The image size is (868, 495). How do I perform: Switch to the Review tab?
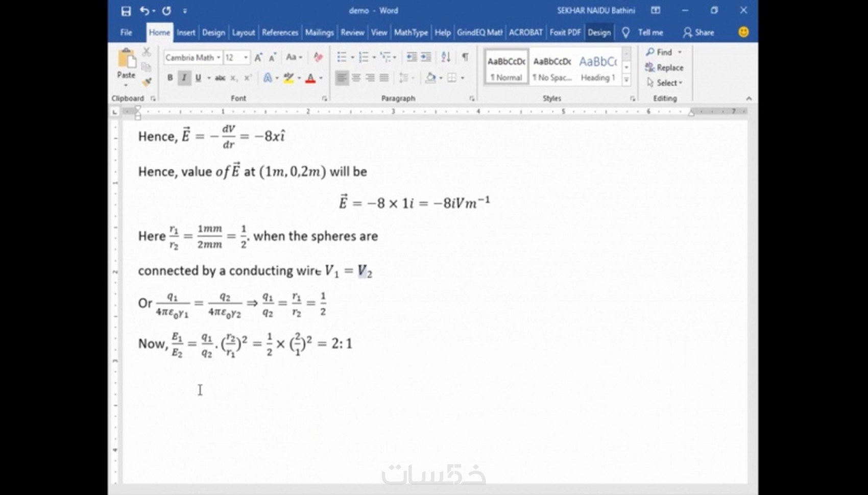coord(352,32)
